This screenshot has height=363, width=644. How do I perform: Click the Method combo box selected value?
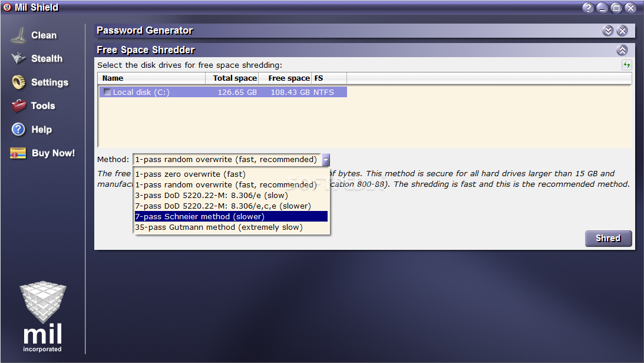[227, 160]
